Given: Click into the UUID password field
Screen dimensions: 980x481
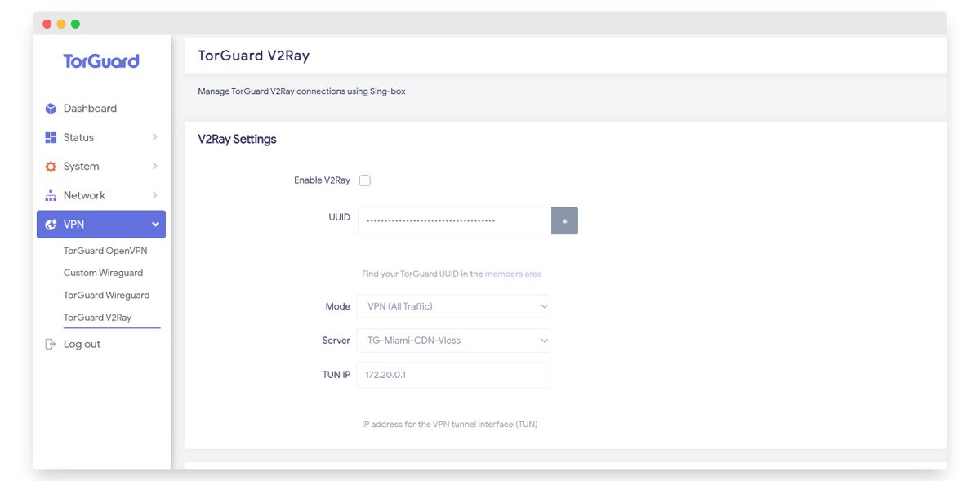Looking at the screenshot, I should point(454,221).
